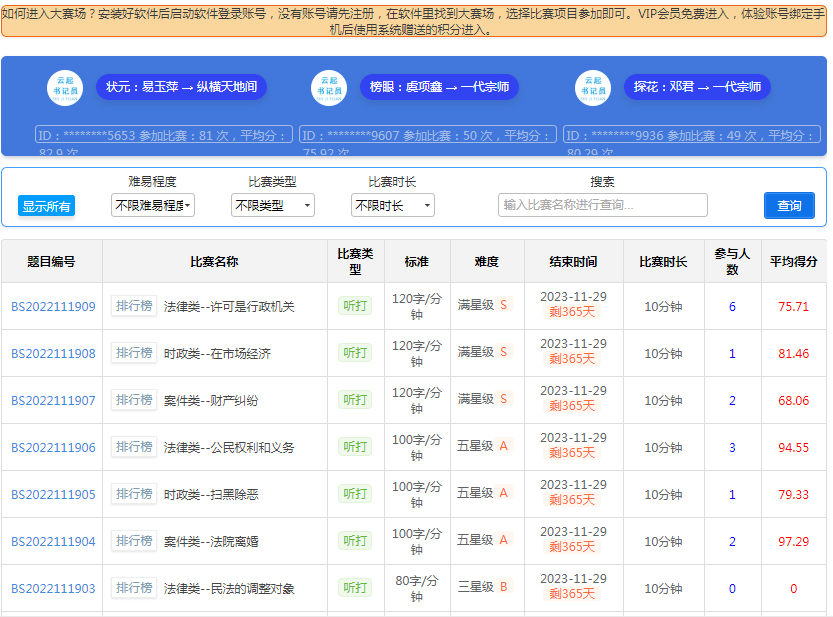The width and height of the screenshot is (833, 617).
Task: Select the 探花：邓君 badge
Action: [698, 87]
